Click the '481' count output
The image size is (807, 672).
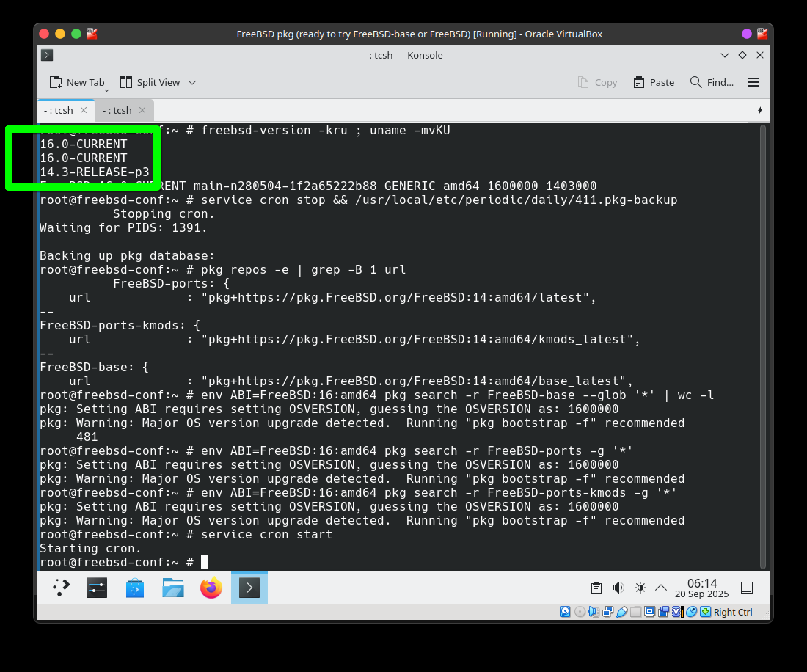87,437
